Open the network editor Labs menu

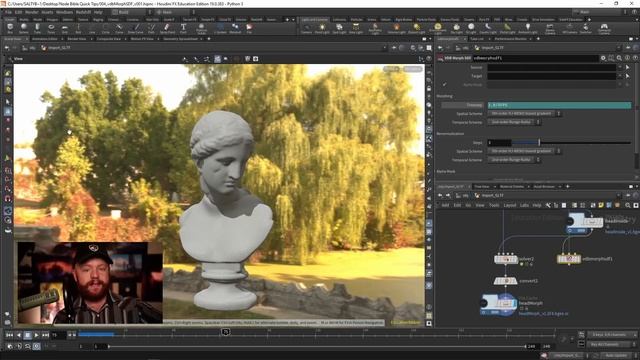[524, 205]
